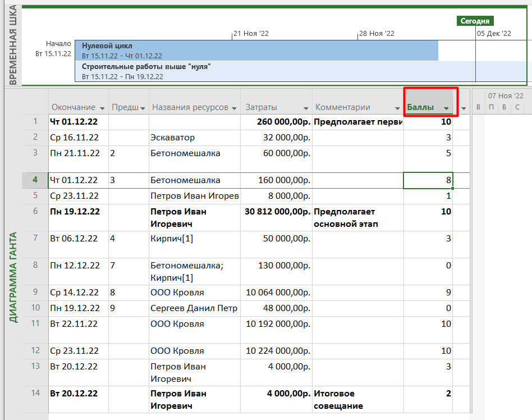This screenshot has width=532, height=420.
Task: Click the Баллы value 9 in row 9
Action: [428, 293]
